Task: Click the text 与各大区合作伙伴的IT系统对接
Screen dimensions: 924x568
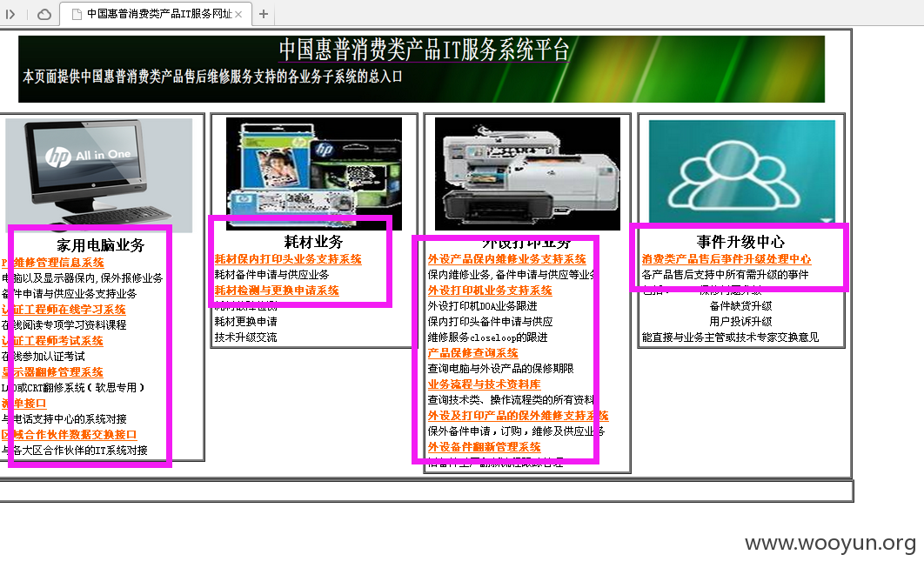Action: click(x=74, y=451)
